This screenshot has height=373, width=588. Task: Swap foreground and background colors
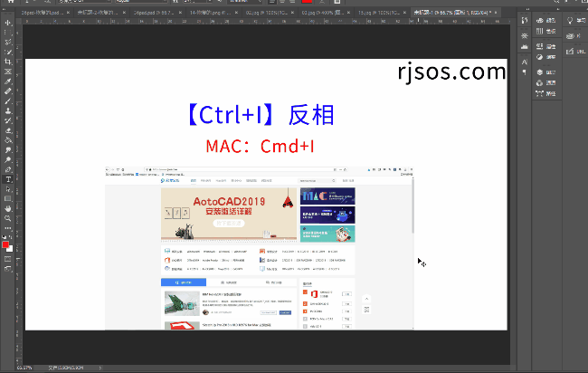pyautogui.click(x=11, y=237)
